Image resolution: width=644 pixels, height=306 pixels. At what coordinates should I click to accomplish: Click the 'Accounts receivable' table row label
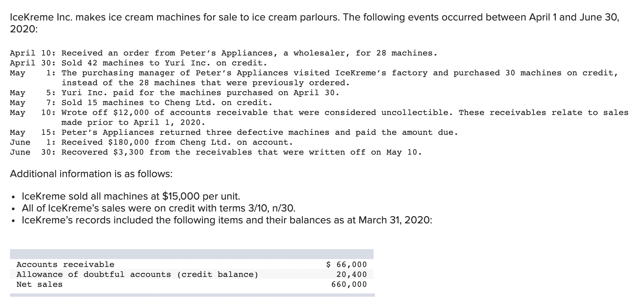65,264
